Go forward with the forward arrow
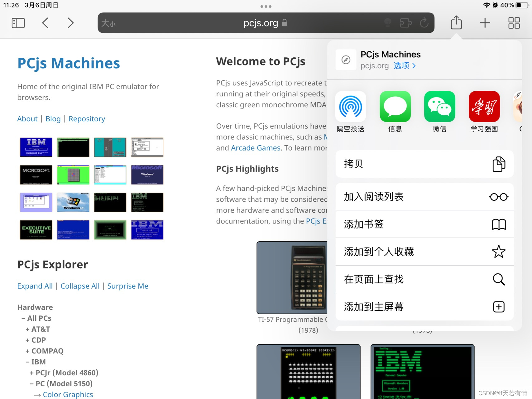The width and height of the screenshot is (532, 399). coord(71,23)
